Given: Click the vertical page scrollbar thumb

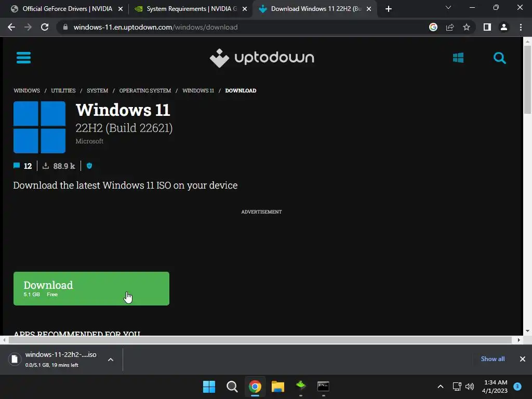Looking at the screenshot, I should point(527,79).
